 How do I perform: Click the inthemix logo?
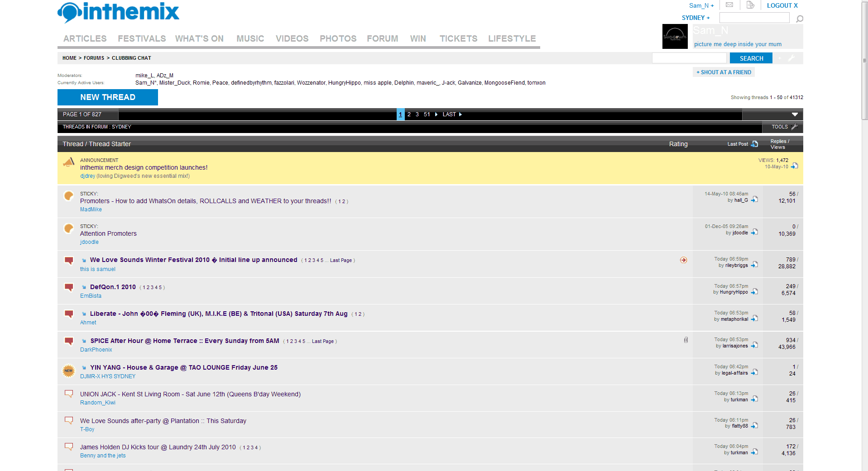pyautogui.click(x=118, y=13)
